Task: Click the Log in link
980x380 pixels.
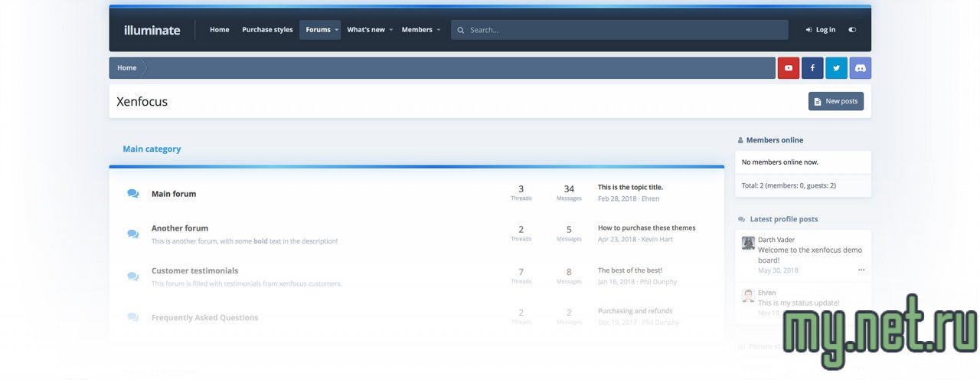Action: (x=821, y=30)
